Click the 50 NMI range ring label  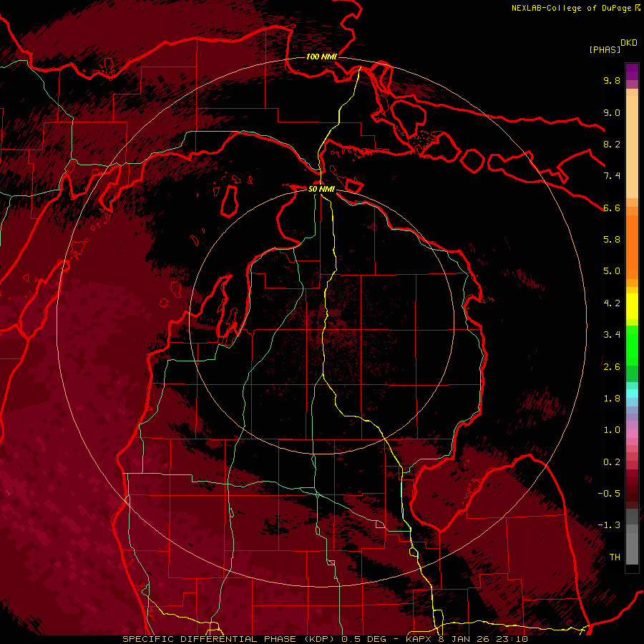(321, 189)
